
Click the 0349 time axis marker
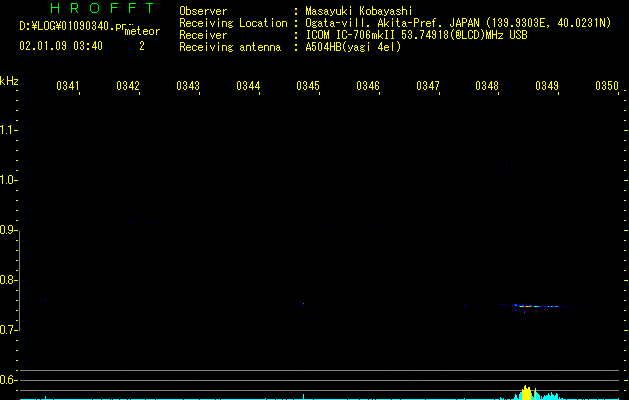coord(547,85)
